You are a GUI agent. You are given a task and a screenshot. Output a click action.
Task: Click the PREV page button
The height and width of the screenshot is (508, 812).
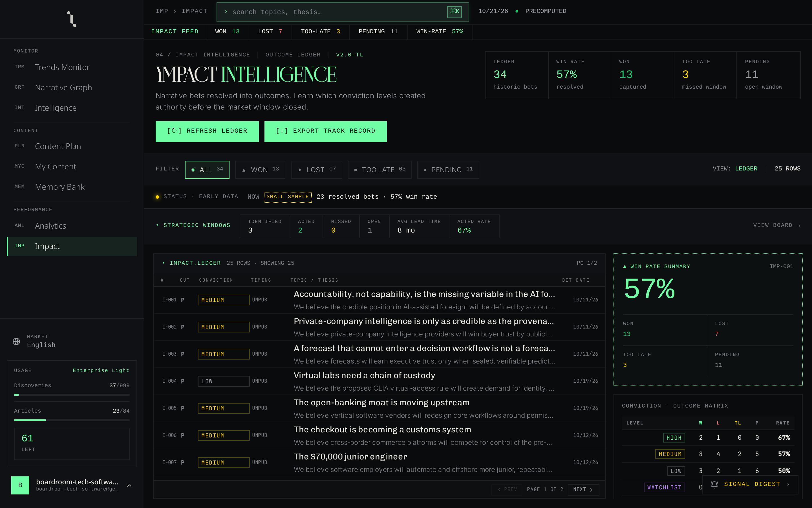(x=507, y=490)
